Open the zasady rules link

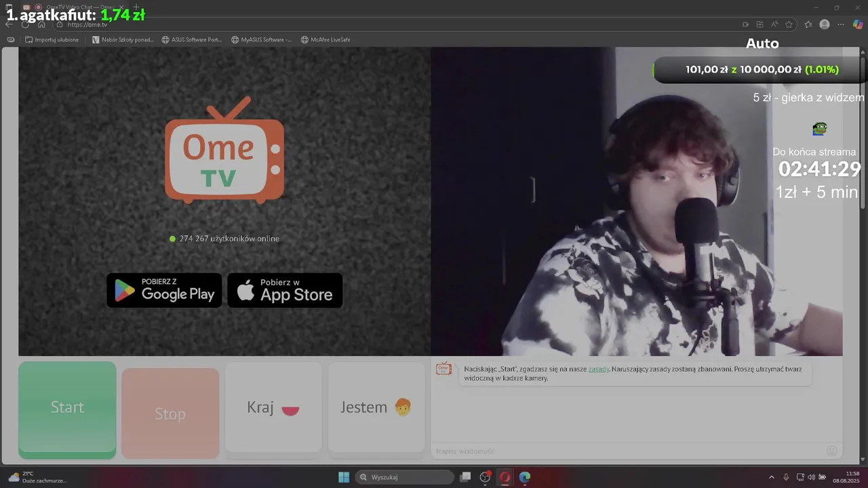[599, 369]
